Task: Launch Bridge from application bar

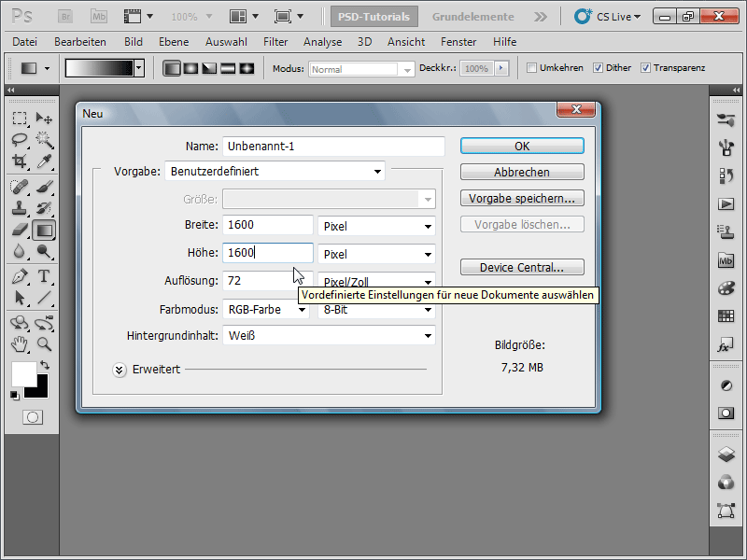Action: [65, 17]
